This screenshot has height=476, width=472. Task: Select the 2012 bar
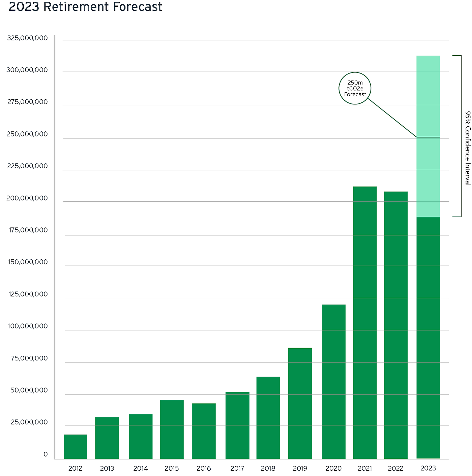76,447
